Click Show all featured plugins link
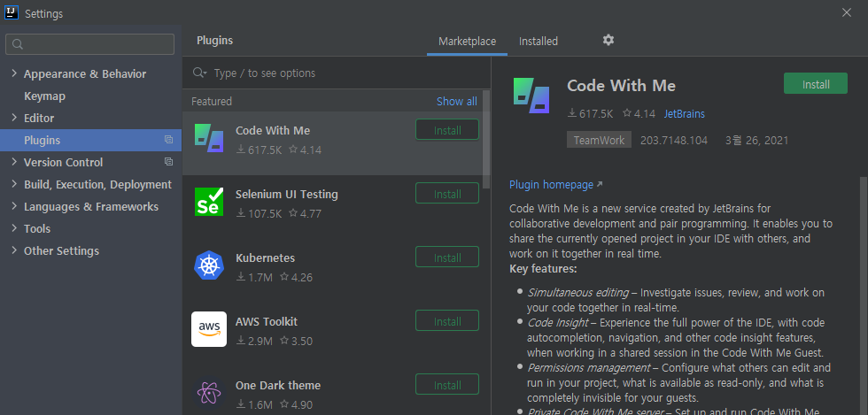Screen dimensions: 868x415 tap(457, 101)
